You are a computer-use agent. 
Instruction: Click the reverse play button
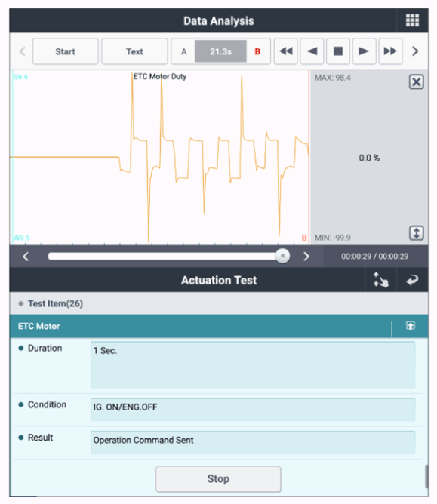tap(312, 51)
